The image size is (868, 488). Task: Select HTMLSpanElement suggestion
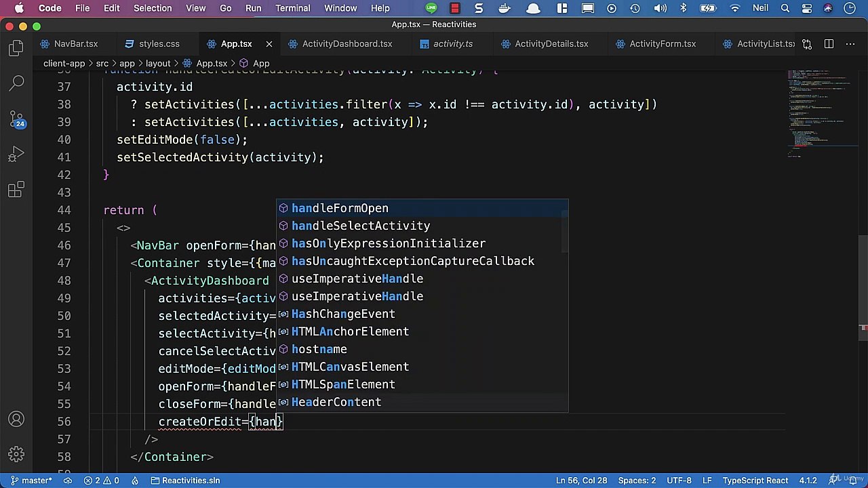tap(422, 384)
